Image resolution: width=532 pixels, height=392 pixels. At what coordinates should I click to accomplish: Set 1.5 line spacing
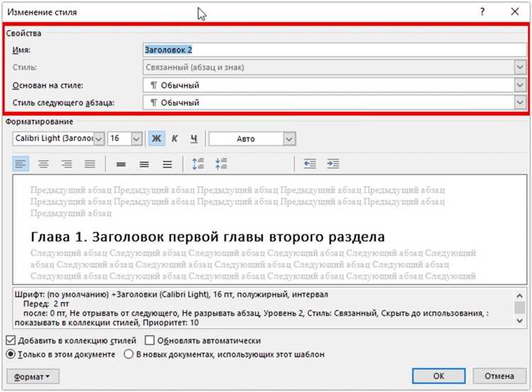144,164
